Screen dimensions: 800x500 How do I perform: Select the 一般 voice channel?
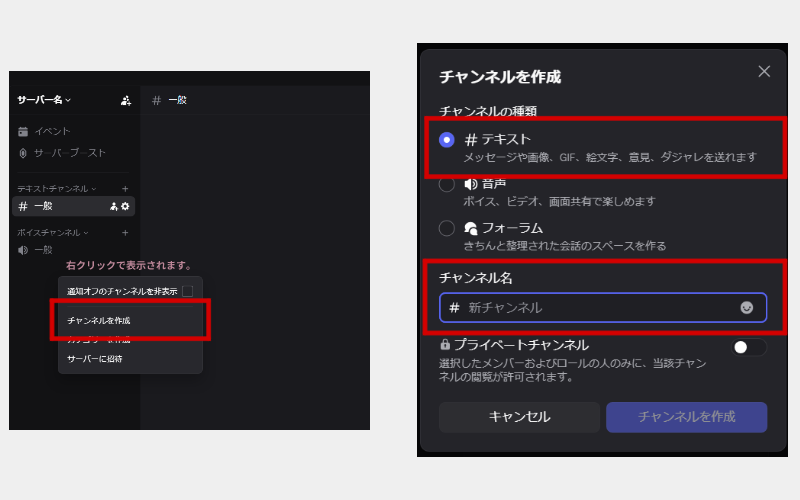(x=36, y=250)
